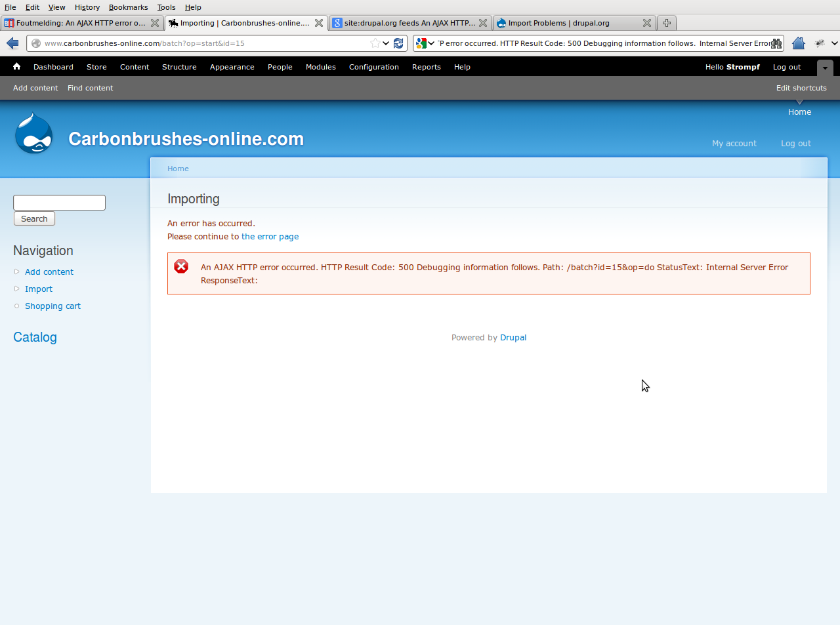Open People in the admin toolbar
Screen dimensions: 840x625
[280, 67]
